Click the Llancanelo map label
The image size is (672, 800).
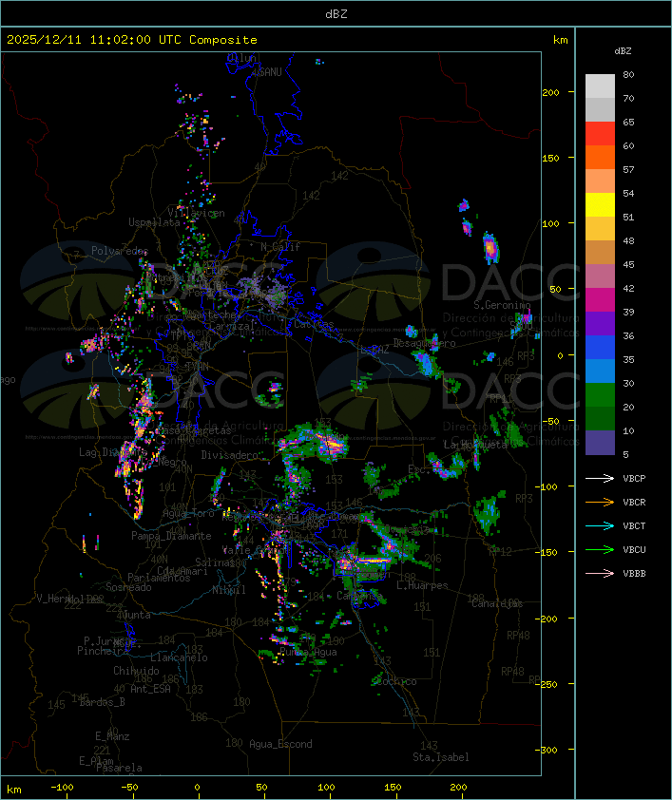pyautogui.click(x=179, y=657)
